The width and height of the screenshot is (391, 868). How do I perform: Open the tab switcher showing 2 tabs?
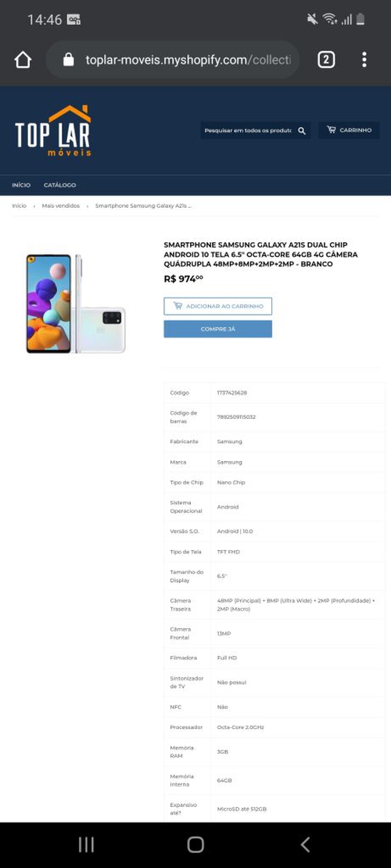[x=326, y=60]
